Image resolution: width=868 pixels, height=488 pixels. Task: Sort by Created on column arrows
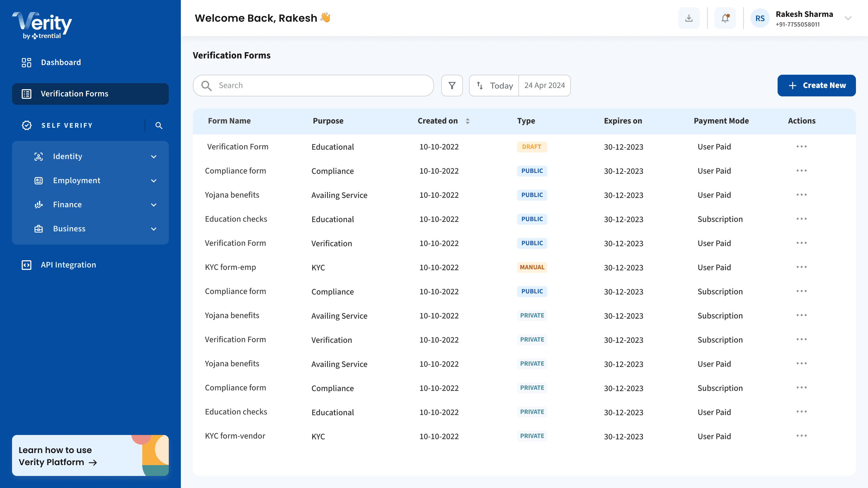pyautogui.click(x=467, y=121)
